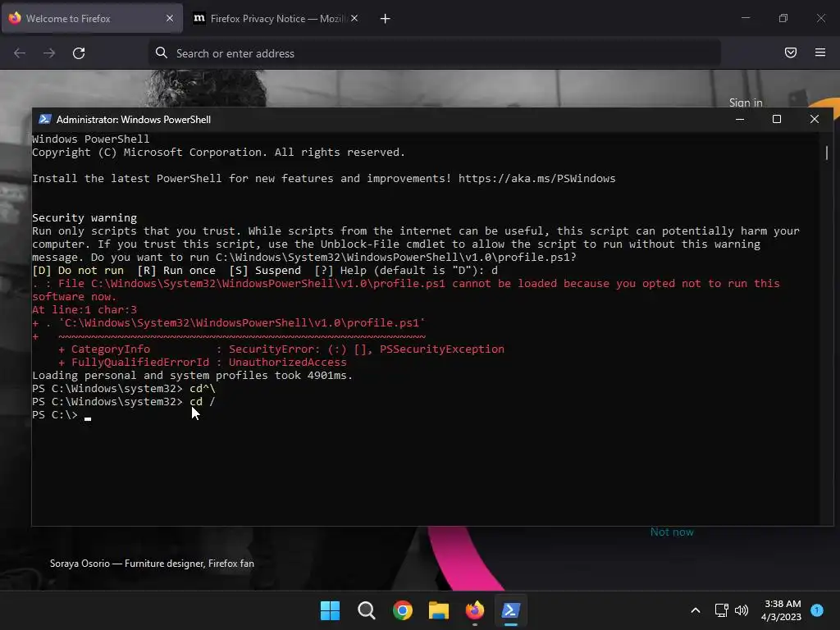Close the Firefox Privacy Notice tab

pyautogui.click(x=354, y=18)
